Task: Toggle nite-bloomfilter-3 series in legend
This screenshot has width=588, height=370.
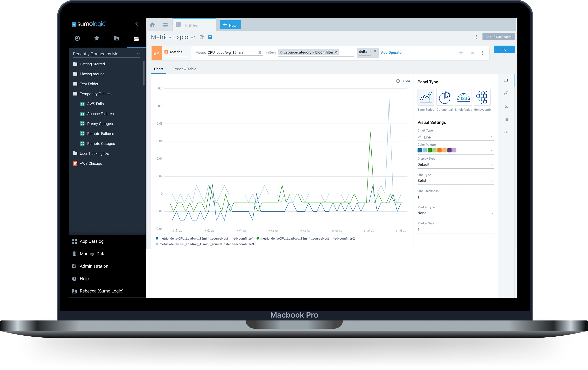Action: pos(206,244)
